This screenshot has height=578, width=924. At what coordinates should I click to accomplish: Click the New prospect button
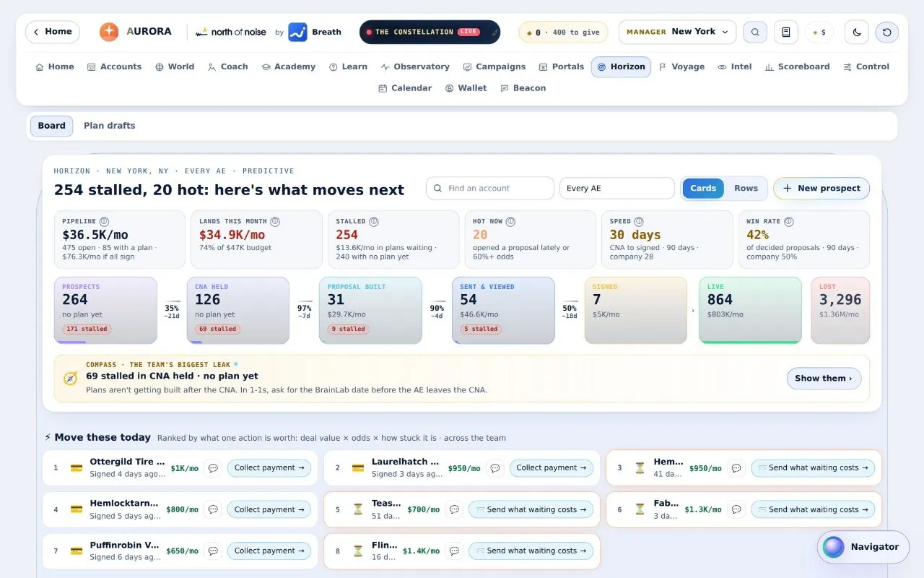click(x=821, y=189)
